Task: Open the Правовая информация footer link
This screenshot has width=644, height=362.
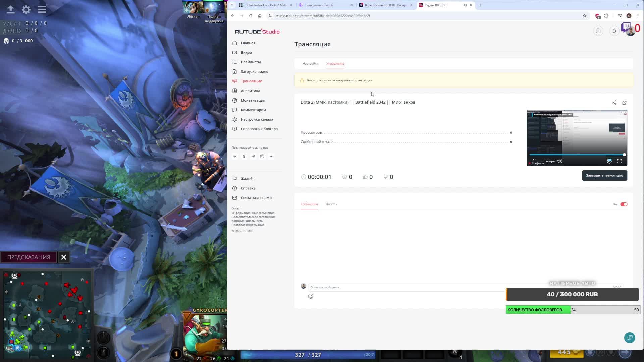Action: point(248,225)
